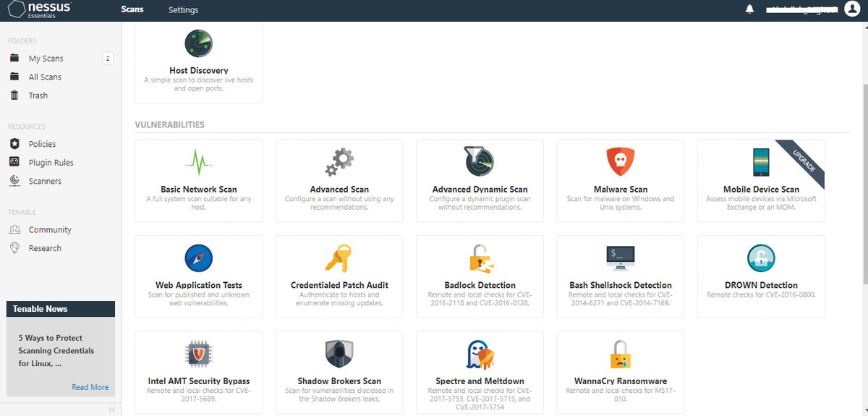Select the Malware Scan skull shield icon
The height and width of the screenshot is (416, 868).
point(620,162)
